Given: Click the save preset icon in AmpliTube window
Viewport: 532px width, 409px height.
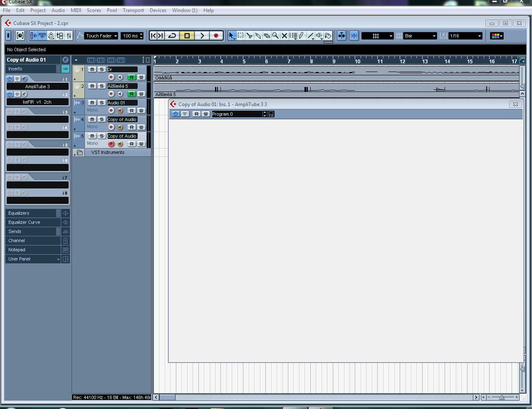Looking at the screenshot, I should point(271,114).
